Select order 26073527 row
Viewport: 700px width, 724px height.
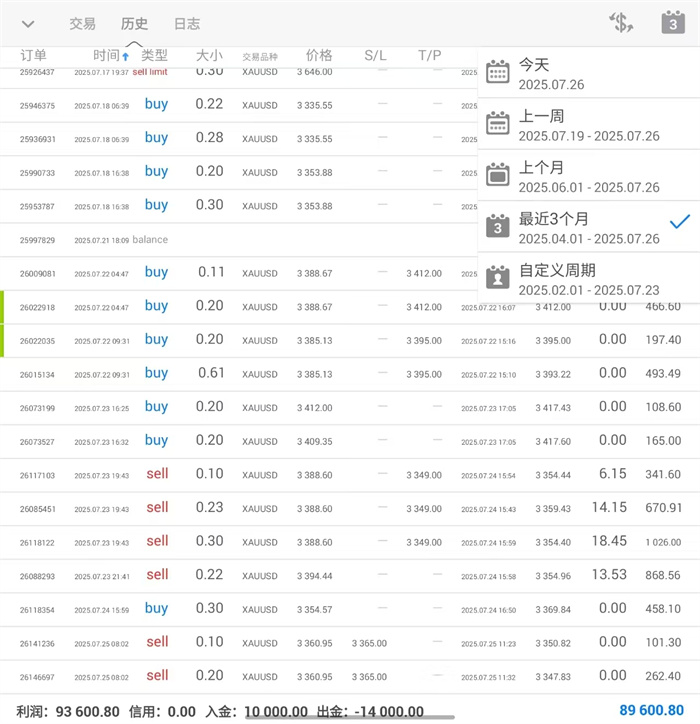click(x=350, y=442)
